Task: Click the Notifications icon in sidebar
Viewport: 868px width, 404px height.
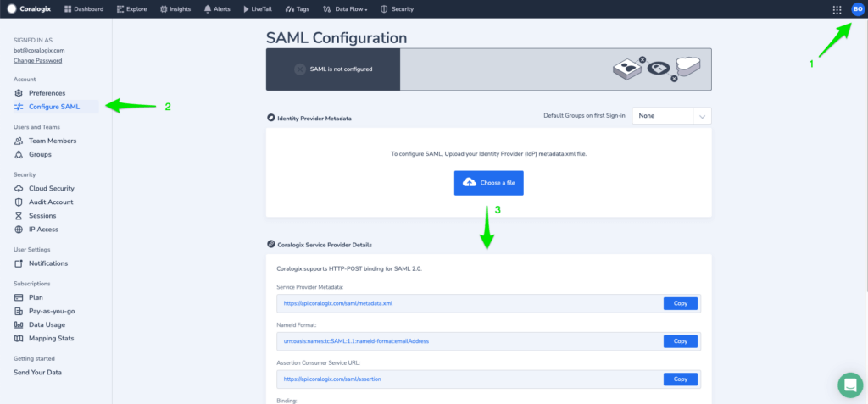Action: pyautogui.click(x=19, y=263)
